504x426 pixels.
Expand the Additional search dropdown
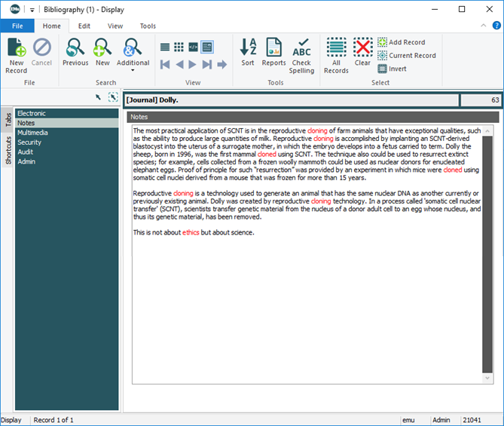point(133,70)
